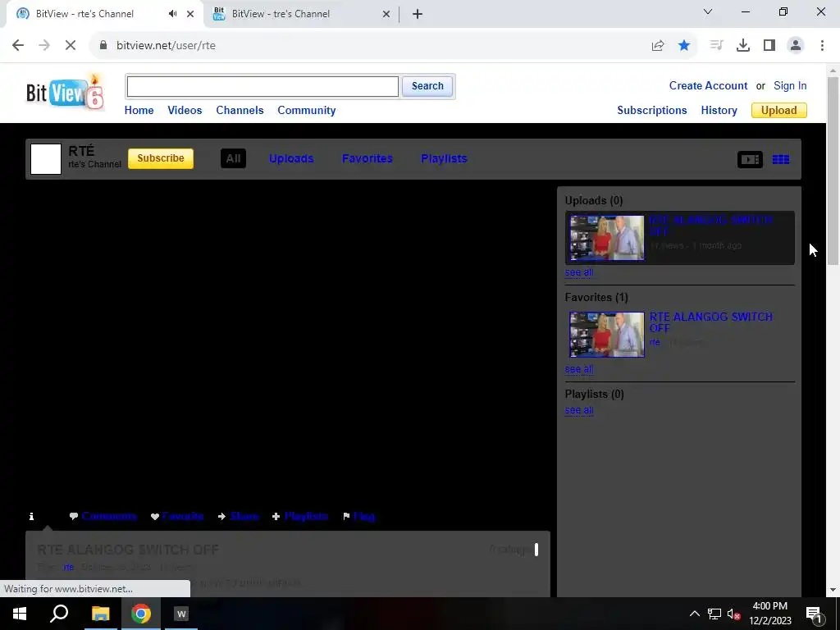Open Comments below the video
This screenshot has height=630, width=840.
(109, 517)
